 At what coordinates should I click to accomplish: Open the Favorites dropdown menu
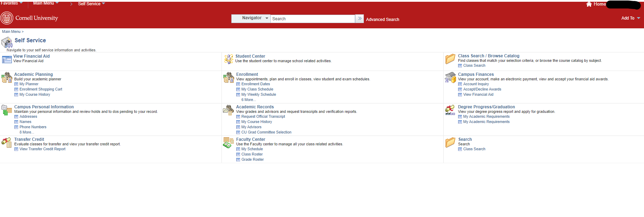click(x=12, y=3)
